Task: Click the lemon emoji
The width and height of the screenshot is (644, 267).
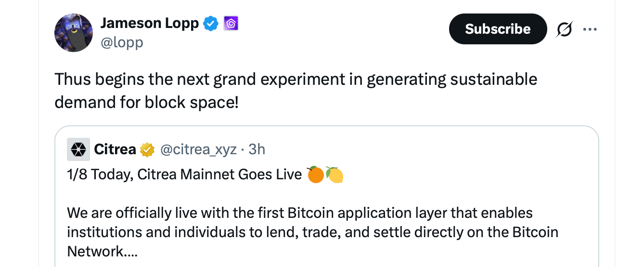Action: (x=335, y=174)
